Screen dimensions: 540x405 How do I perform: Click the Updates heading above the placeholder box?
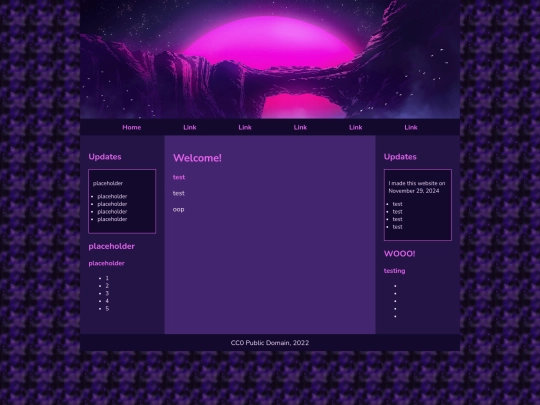(105, 157)
